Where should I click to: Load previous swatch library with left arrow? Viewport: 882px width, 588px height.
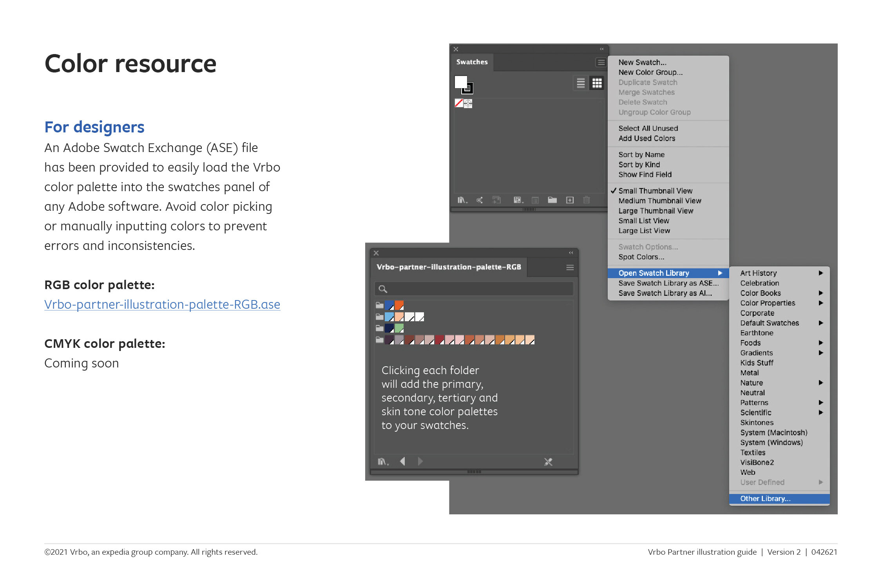pos(402,461)
